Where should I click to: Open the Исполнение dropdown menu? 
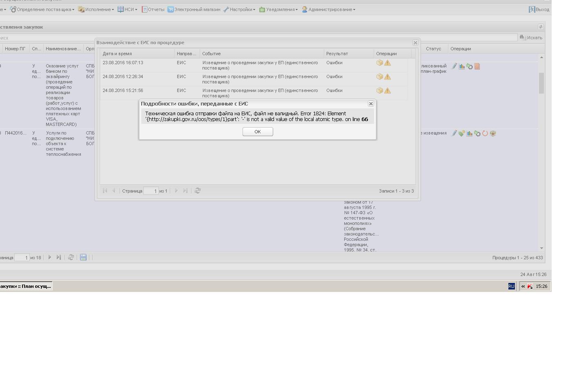(x=96, y=9)
